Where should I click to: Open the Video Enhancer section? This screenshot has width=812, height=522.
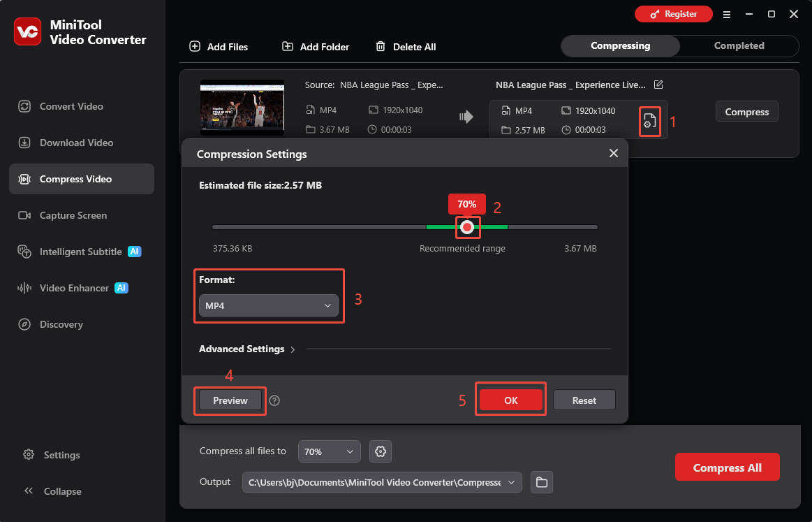[x=82, y=288]
